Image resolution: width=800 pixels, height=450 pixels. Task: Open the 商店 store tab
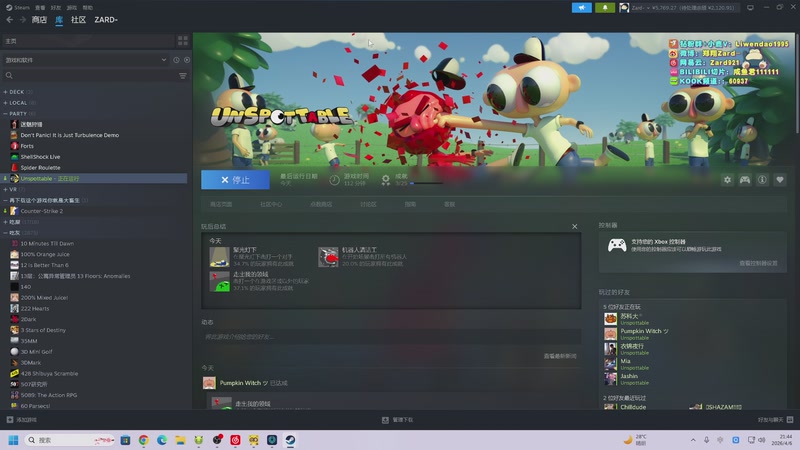click(x=39, y=20)
